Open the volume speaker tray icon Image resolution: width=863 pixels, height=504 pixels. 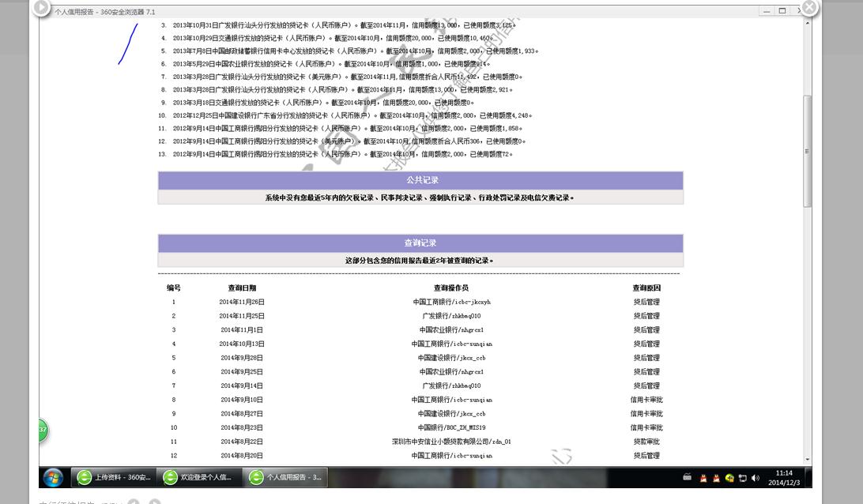click(756, 478)
